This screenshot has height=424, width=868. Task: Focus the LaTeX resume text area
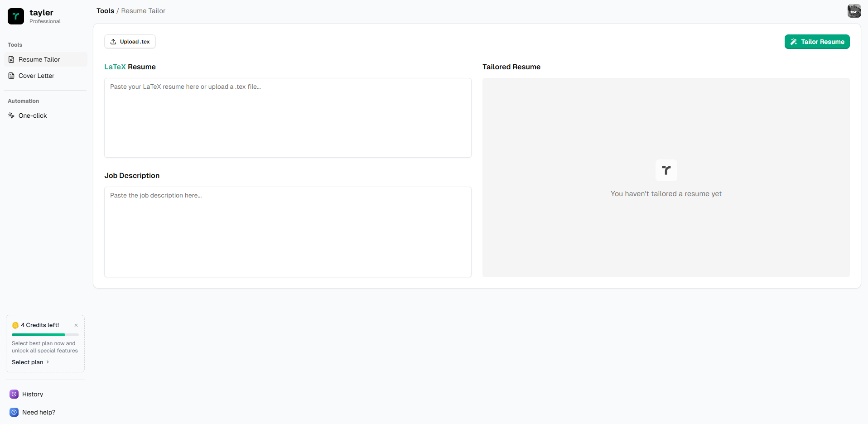pos(288,118)
